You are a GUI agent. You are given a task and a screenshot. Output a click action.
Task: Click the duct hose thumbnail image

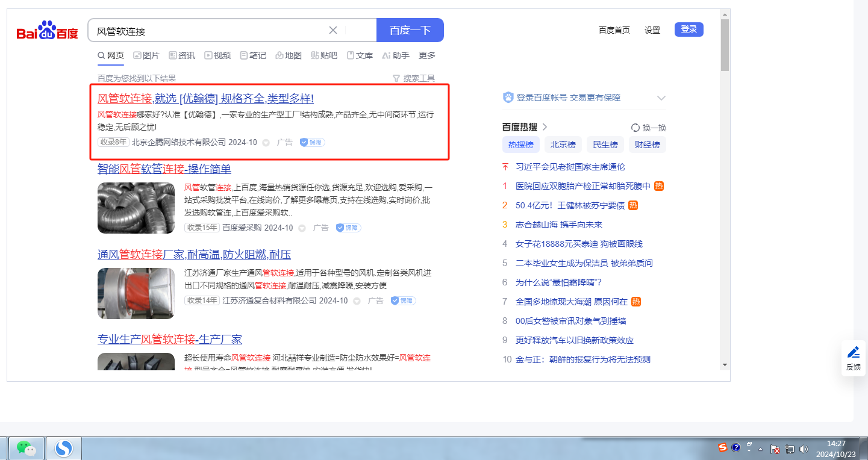point(136,208)
